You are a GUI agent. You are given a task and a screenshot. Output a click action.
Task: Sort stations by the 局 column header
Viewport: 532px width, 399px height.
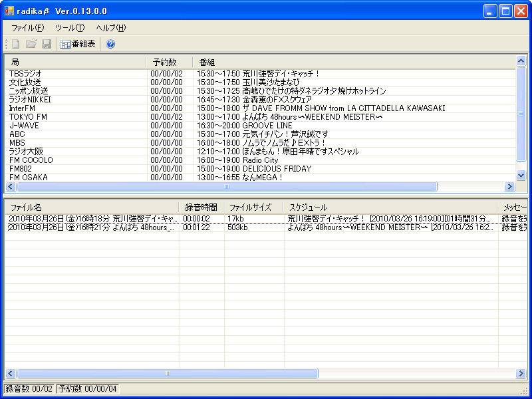pyautogui.click(x=66, y=62)
